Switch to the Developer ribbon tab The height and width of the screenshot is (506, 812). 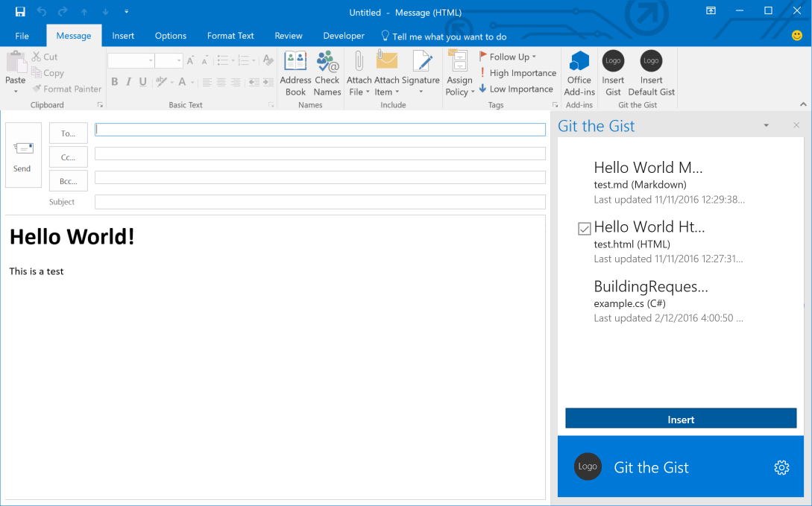click(344, 36)
